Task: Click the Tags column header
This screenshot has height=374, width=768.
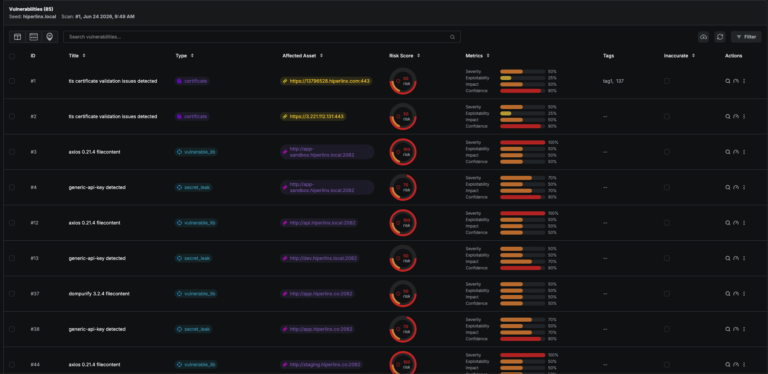Action: click(x=608, y=56)
